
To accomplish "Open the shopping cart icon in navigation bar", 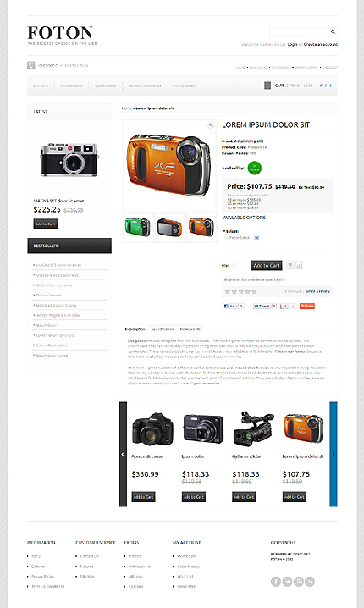I will (267, 86).
